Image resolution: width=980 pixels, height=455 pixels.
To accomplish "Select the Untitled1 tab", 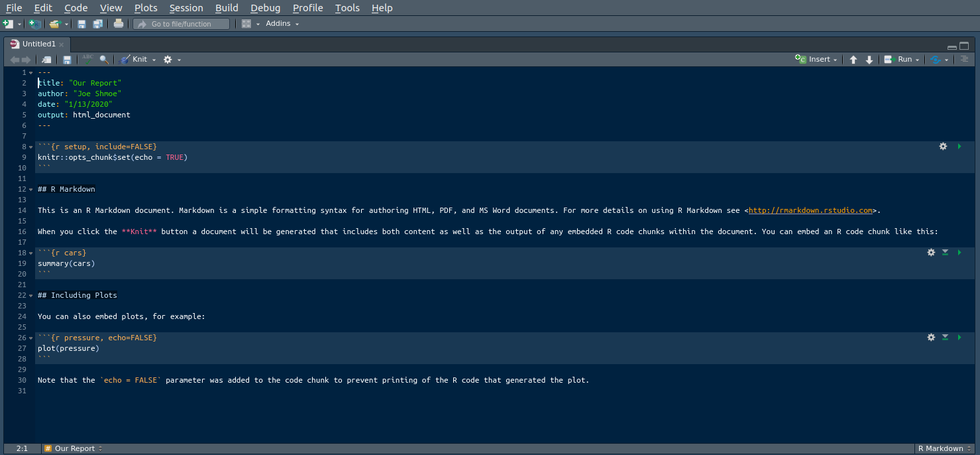I will (38, 44).
